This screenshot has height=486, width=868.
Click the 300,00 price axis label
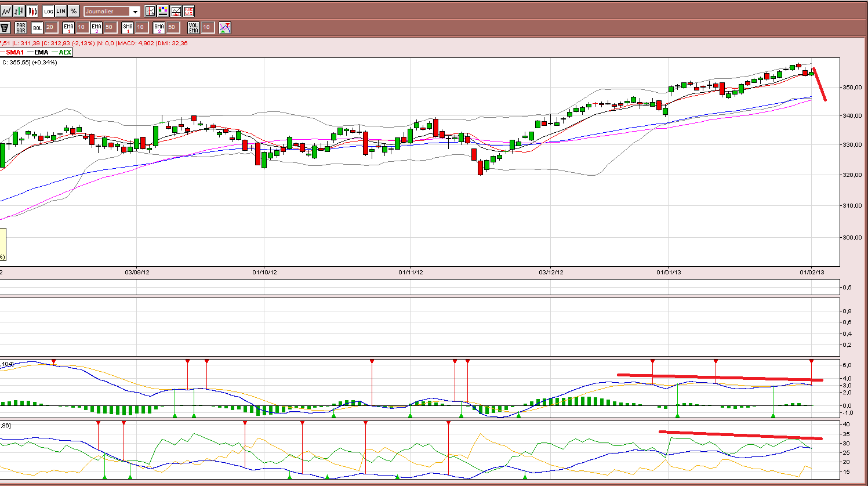[x=852, y=237]
